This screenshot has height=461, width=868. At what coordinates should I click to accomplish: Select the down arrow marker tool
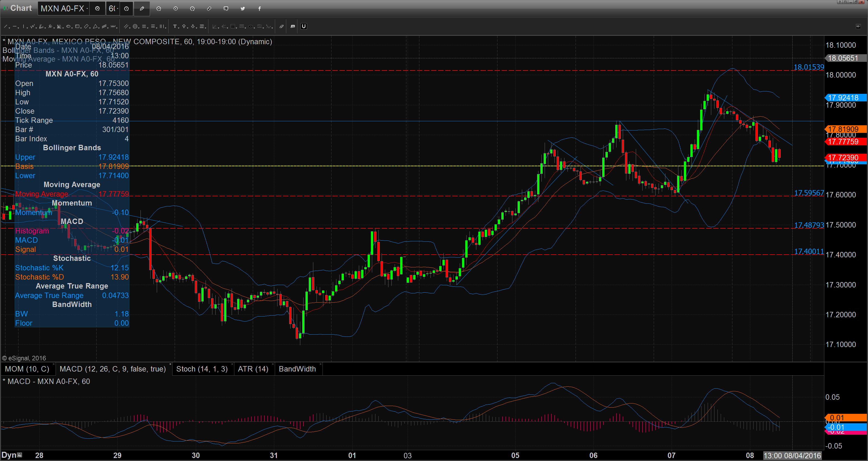(x=193, y=26)
